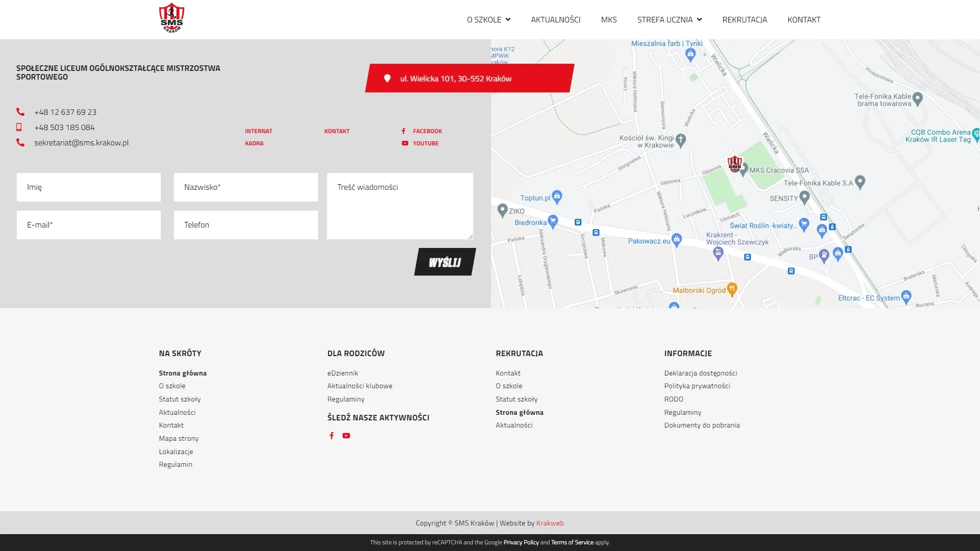Screen dimensions: 980x551
Task: Open eDziennik under Dla rodziców
Action: [342, 373]
